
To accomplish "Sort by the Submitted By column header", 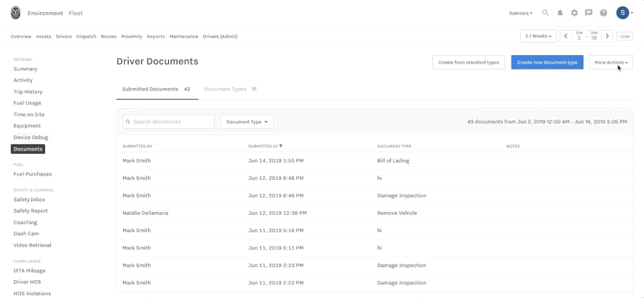I will click(x=137, y=146).
